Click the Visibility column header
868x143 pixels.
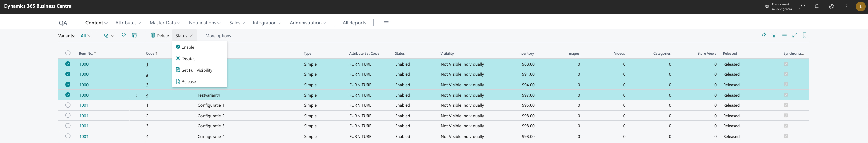(447, 53)
